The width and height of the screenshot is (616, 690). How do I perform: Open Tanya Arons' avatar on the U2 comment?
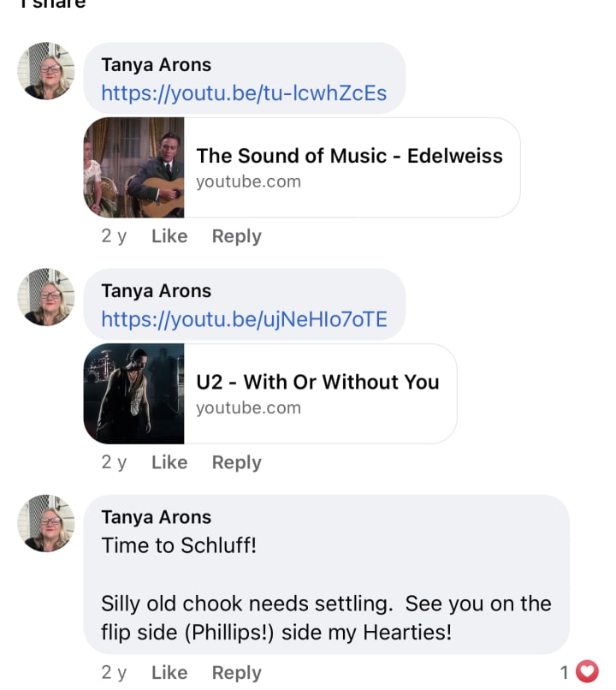(x=46, y=297)
